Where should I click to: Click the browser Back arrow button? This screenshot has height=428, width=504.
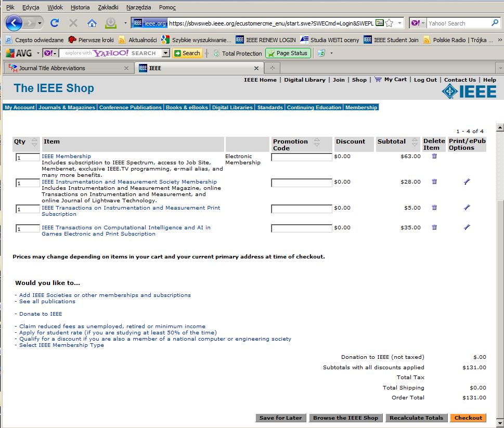click(x=14, y=23)
